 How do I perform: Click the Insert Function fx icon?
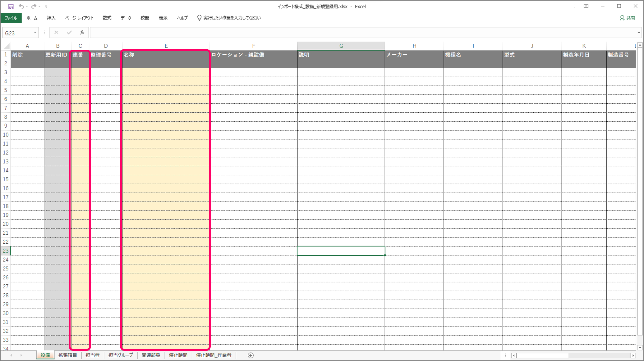coord(82,33)
